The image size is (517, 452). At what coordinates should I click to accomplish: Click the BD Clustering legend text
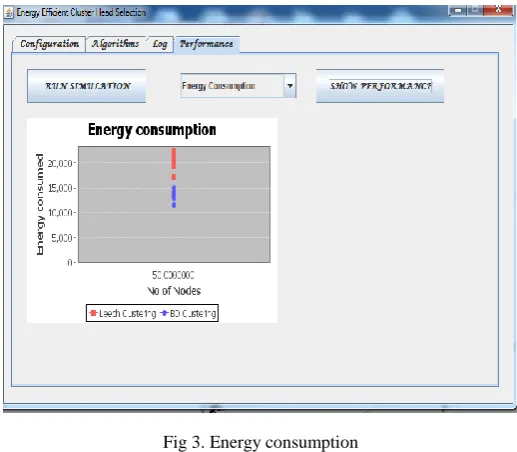pyautogui.click(x=193, y=313)
